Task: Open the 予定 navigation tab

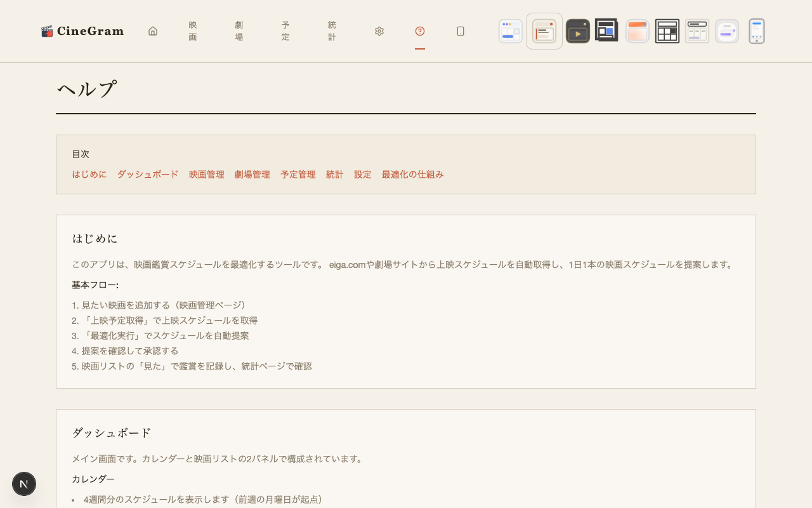Action: [285, 31]
